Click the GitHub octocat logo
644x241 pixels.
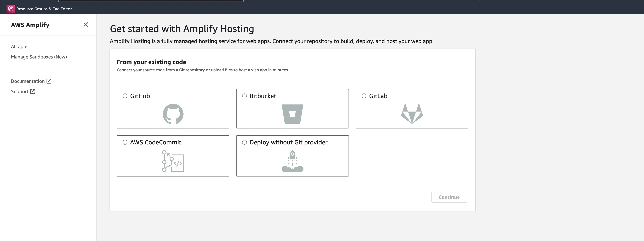(x=173, y=114)
